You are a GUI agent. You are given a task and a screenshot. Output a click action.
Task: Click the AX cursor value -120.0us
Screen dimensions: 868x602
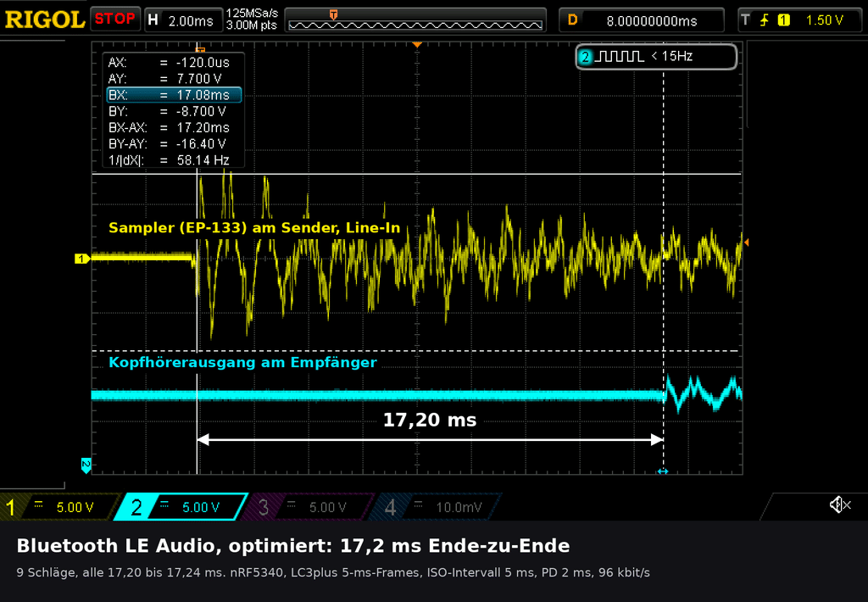click(x=203, y=63)
